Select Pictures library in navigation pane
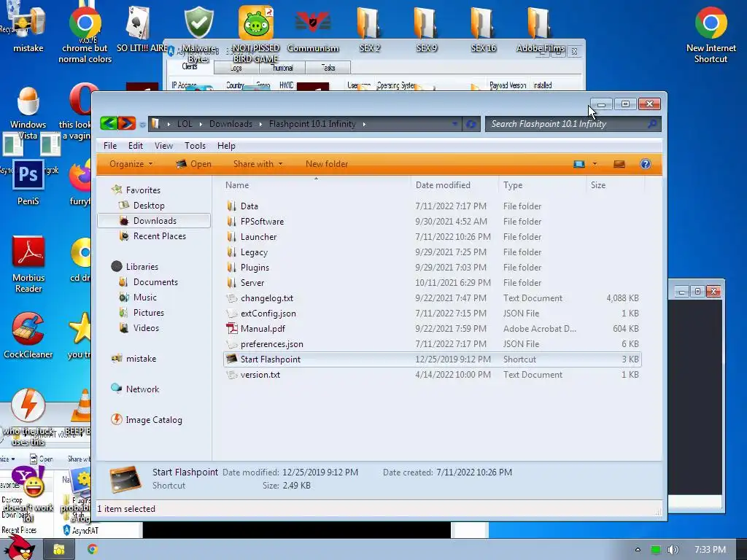 click(x=148, y=312)
